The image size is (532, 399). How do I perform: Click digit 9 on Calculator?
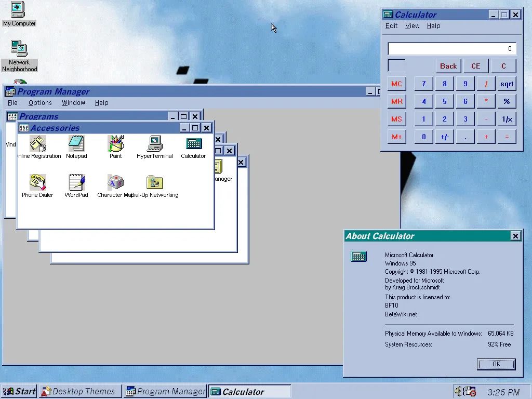click(x=465, y=84)
